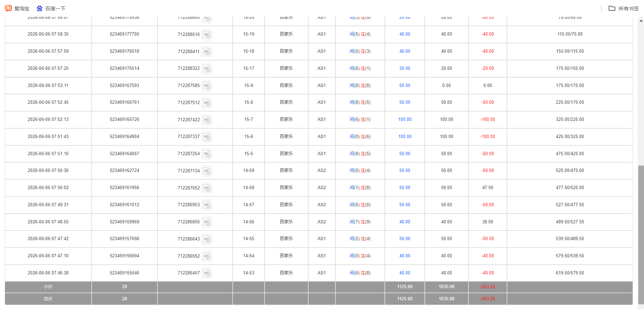Click the video icon beside 712288411

point(207,52)
